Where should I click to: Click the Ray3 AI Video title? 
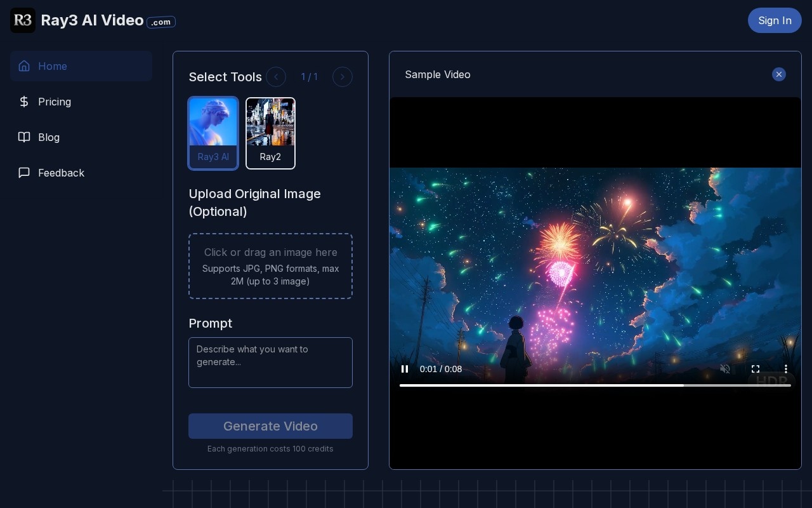coord(92,20)
